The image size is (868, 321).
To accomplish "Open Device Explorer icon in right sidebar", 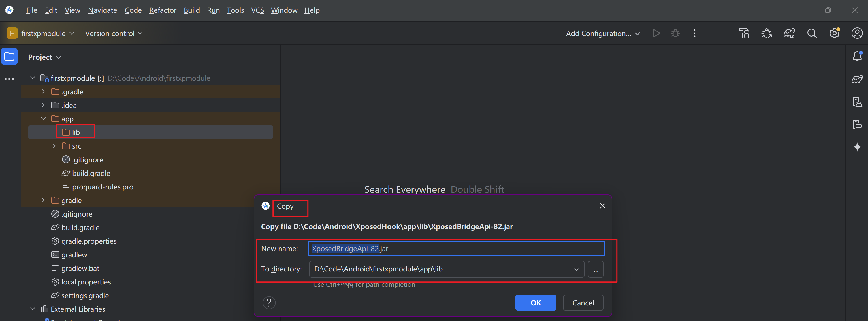I will 857,124.
